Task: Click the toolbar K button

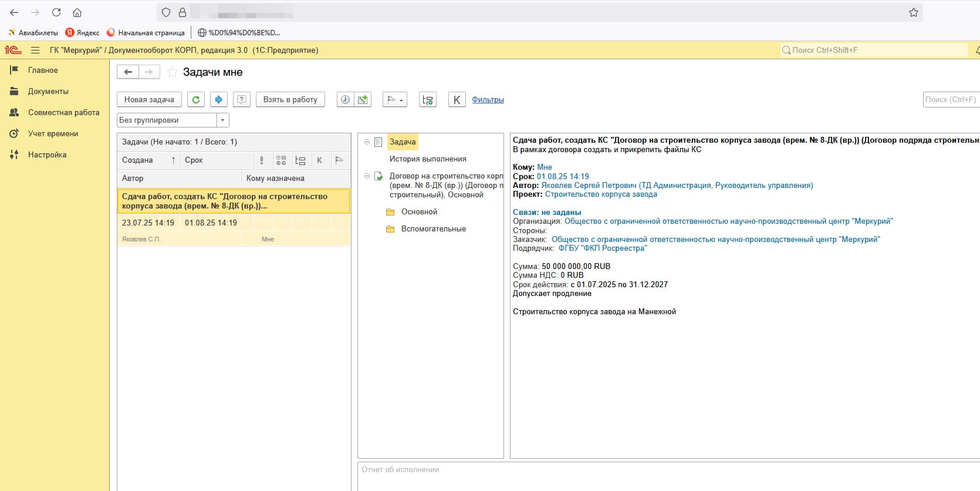Action: tap(457, 100)
